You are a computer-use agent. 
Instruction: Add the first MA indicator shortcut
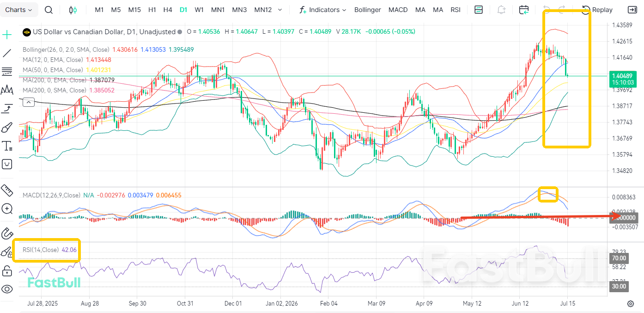(420, 10)
